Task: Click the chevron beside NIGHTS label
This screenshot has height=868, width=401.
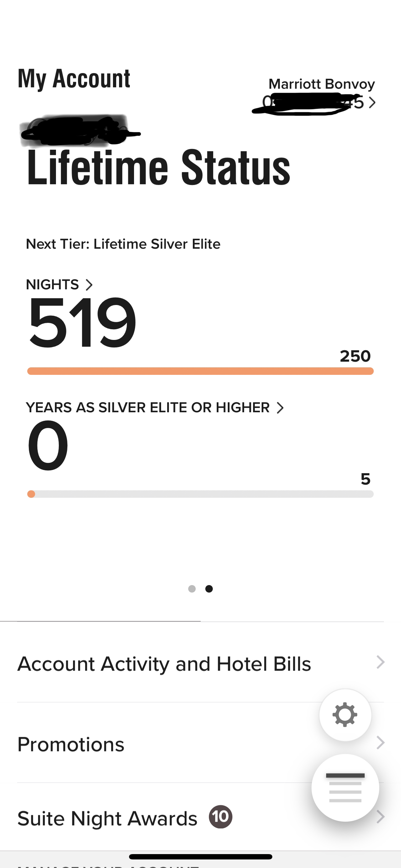Action: 89,285
